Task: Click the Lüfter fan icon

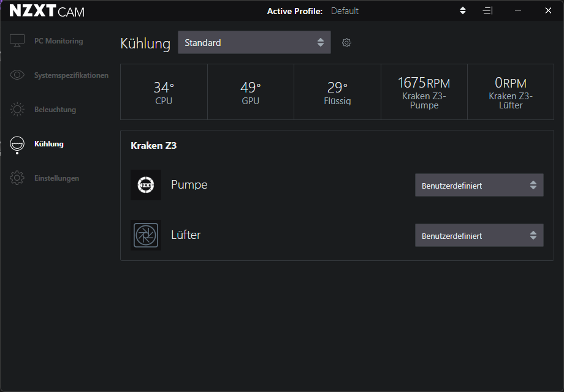Action: click(x=146, y=235)
